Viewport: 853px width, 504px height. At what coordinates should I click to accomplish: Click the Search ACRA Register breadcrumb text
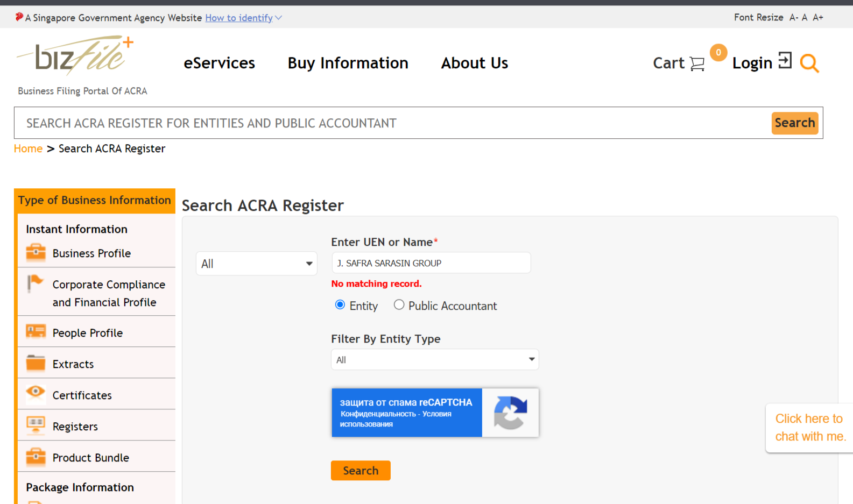click(112, 148)
